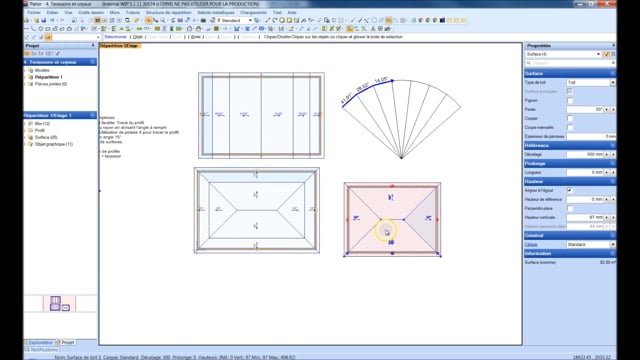
Task: Toggle the Perpendiculaire checkbox
Action: point(570,208)
